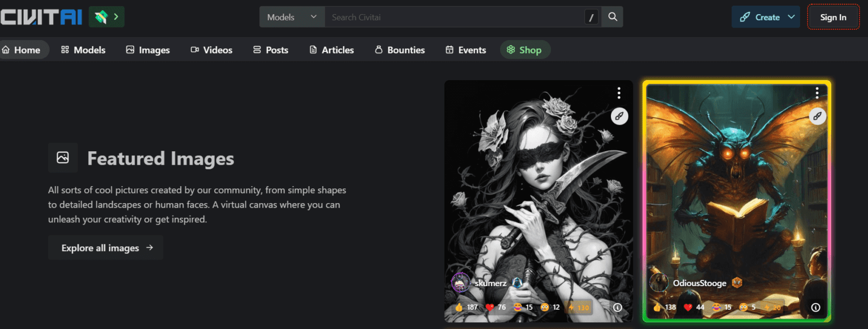Go to the Bounties tab
The width and height of the screenshot is (868, 329).
[x=400, y=50]
